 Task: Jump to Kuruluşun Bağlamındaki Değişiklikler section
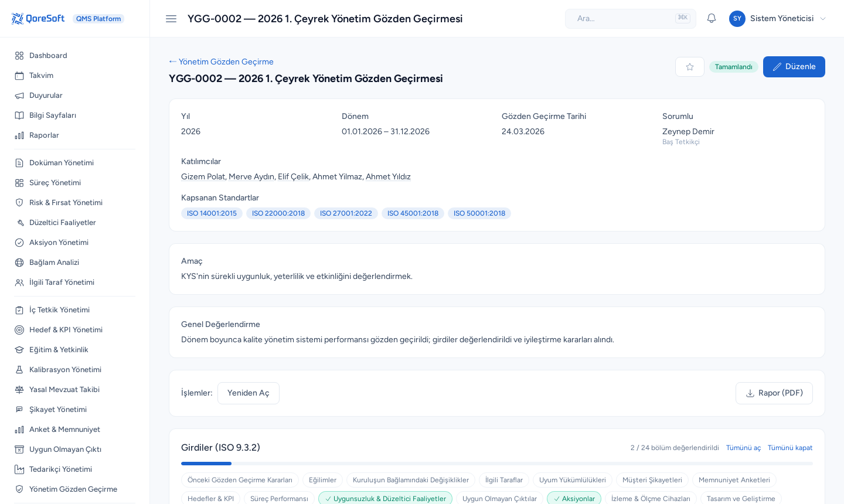[411, 480]
